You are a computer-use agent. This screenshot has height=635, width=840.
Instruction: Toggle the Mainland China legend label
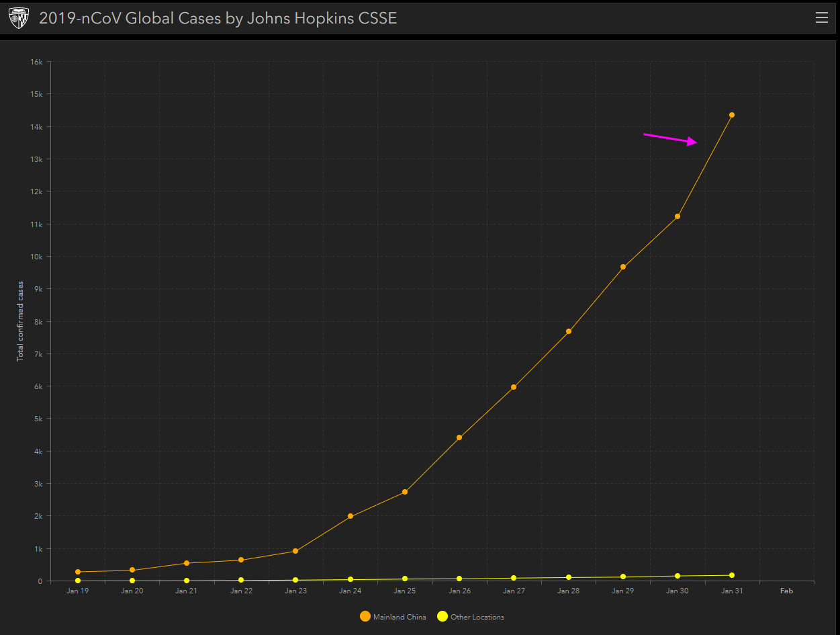tap(400, 617)
